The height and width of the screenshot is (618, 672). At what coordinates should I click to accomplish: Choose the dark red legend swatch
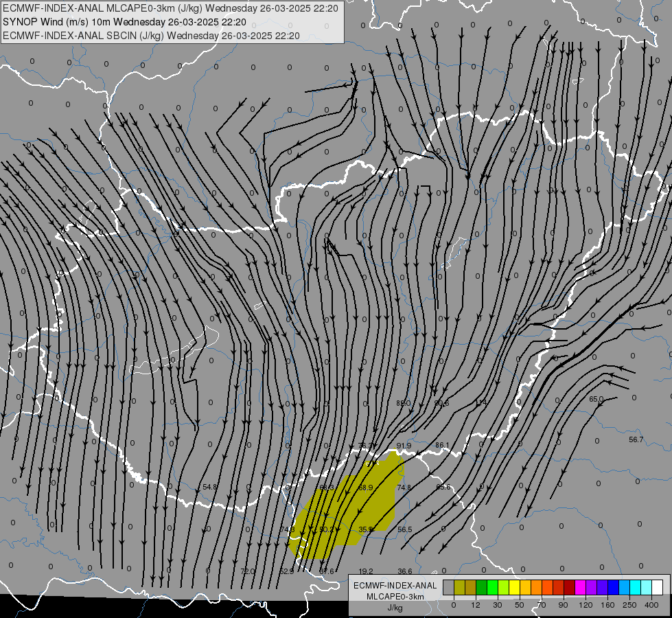coord(570,587)
